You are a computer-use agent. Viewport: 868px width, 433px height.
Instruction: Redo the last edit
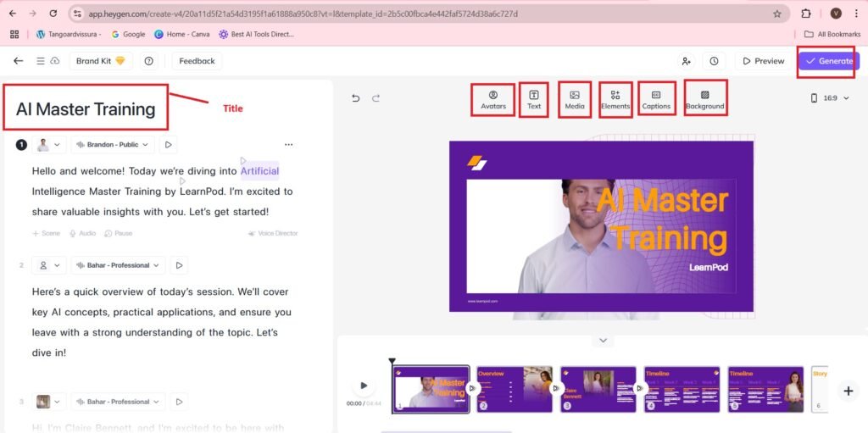pyautogui.click(x=376, y=98)
